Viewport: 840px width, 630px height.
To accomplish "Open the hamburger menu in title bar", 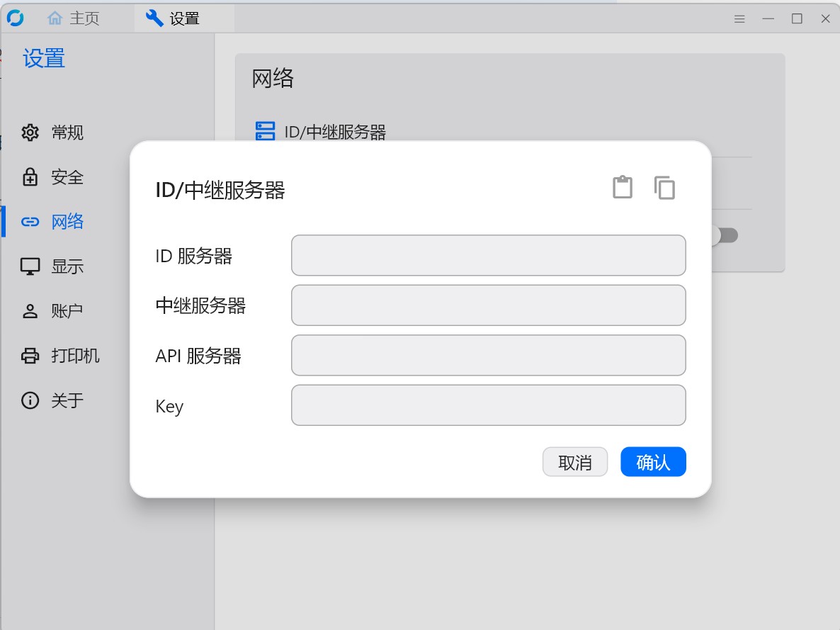I will point(739,18).
